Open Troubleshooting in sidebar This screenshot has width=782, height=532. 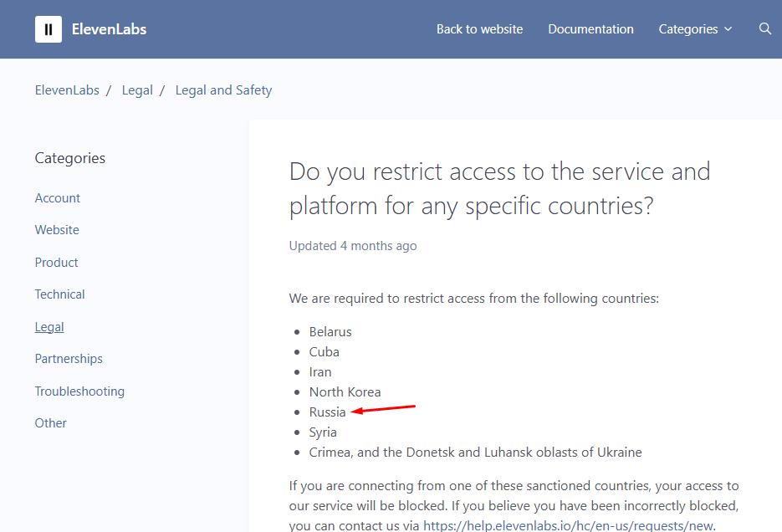click(79, 391)
